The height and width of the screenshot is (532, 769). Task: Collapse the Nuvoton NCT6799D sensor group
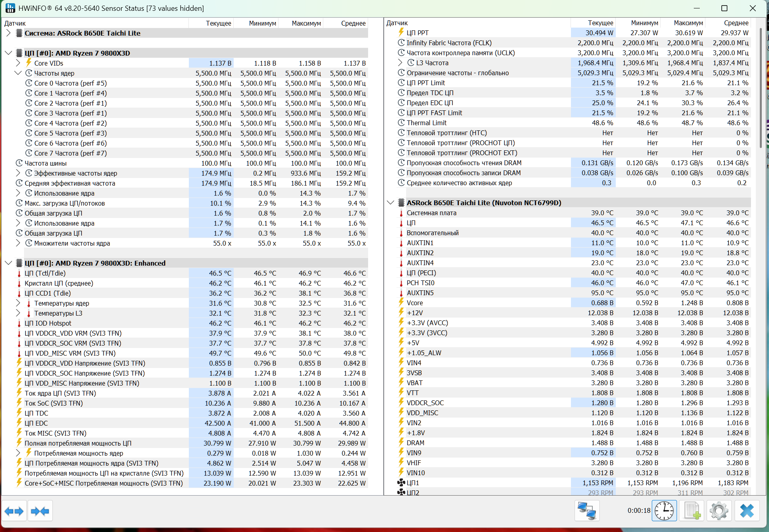click(391, 203)
